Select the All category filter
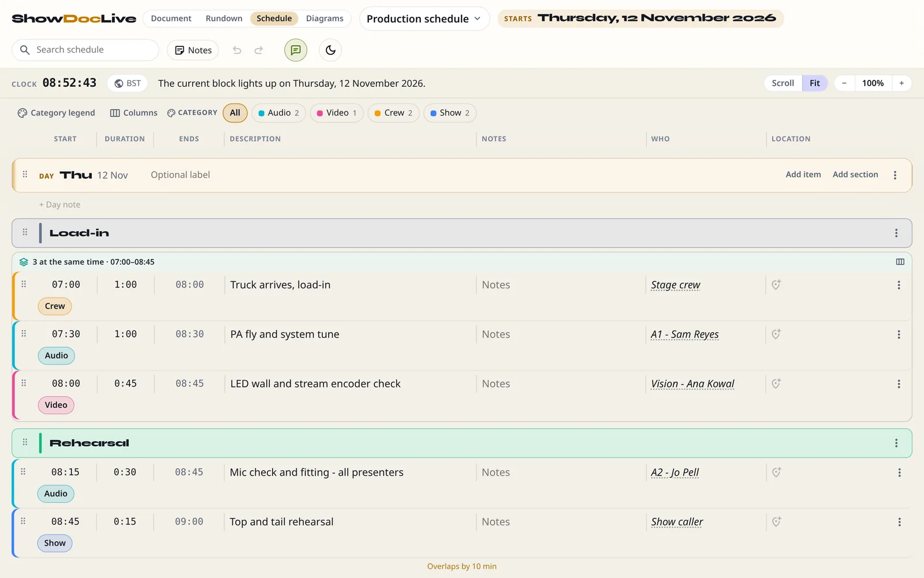The image size is (924, 578). (x=235, y=113)
